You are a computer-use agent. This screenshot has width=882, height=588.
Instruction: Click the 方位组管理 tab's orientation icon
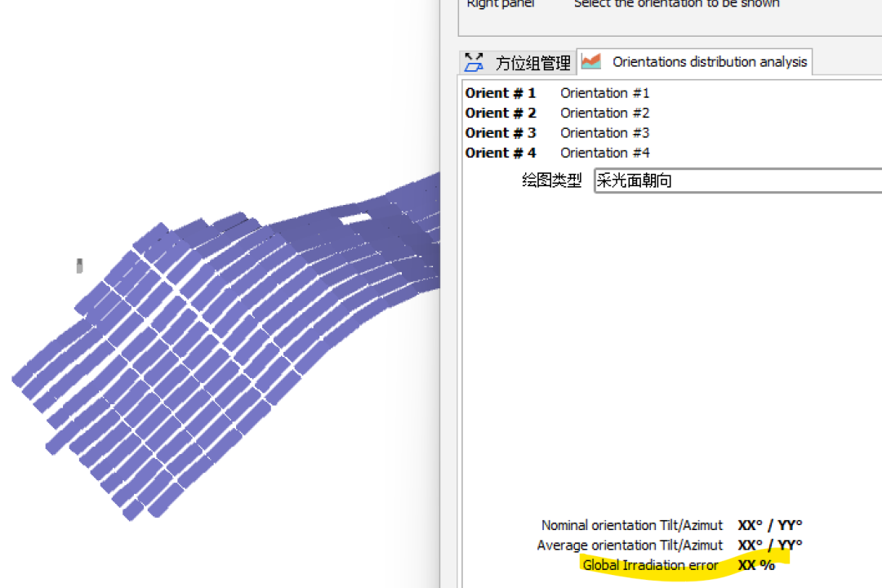tap(474, 62)
